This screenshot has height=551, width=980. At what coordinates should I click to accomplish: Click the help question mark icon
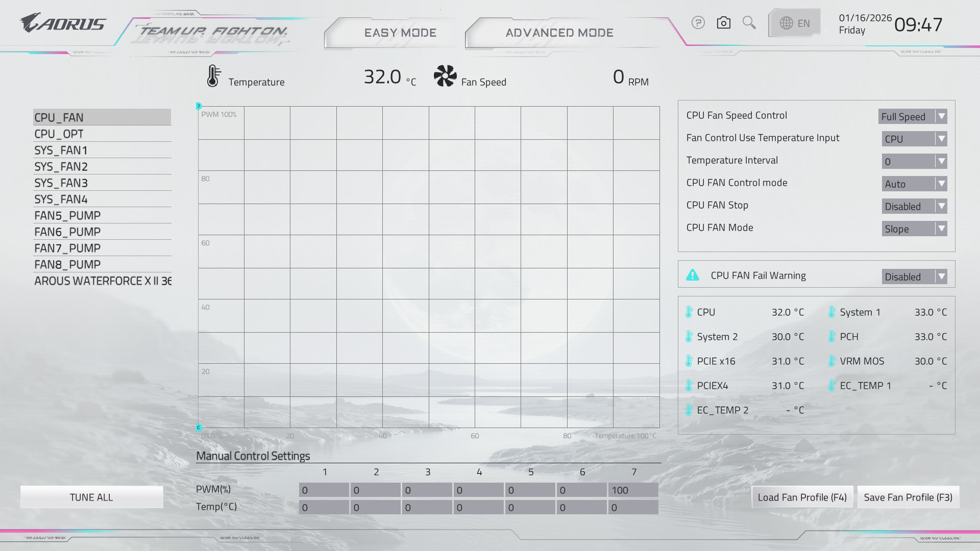(698, 23)
